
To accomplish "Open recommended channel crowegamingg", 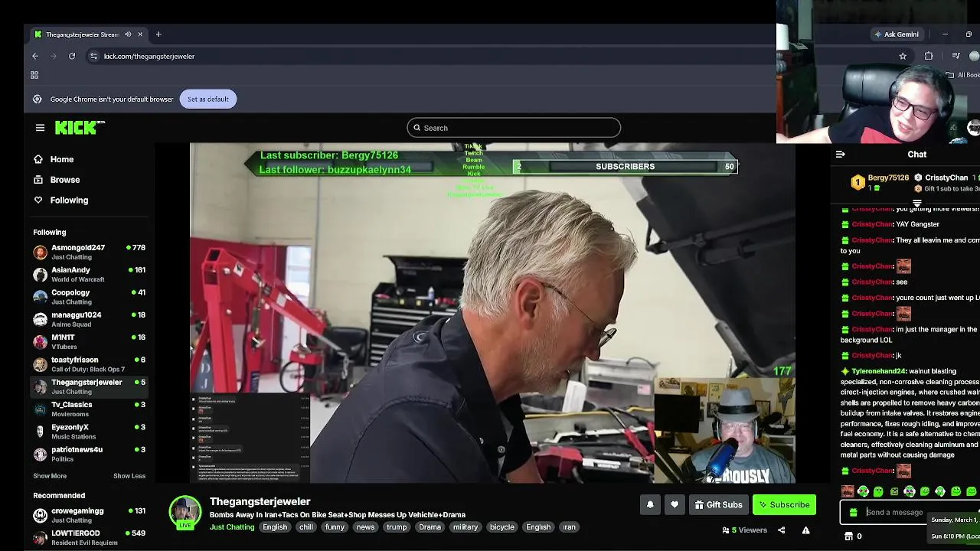I will [89, 515].
